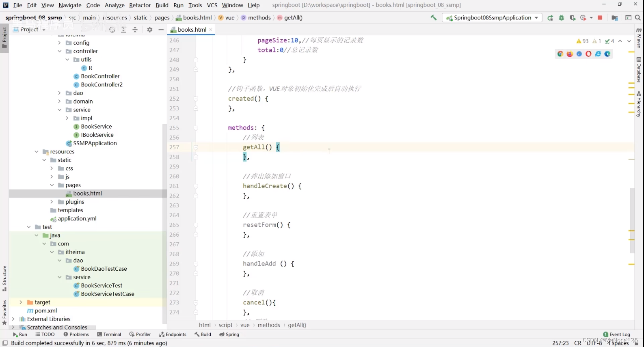Open the Terminal tool window
The image size is (644, 347).
(109, 334)
